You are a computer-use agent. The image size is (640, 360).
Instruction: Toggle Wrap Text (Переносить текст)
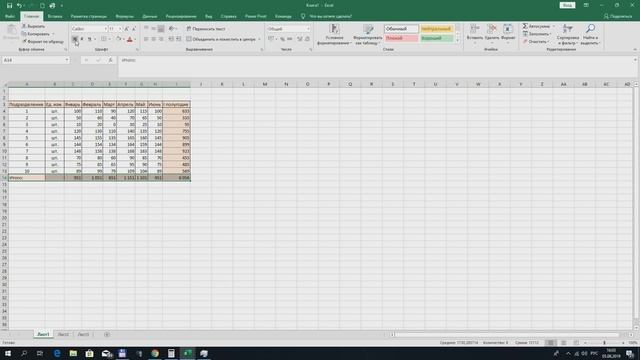(x=206, y=29)
